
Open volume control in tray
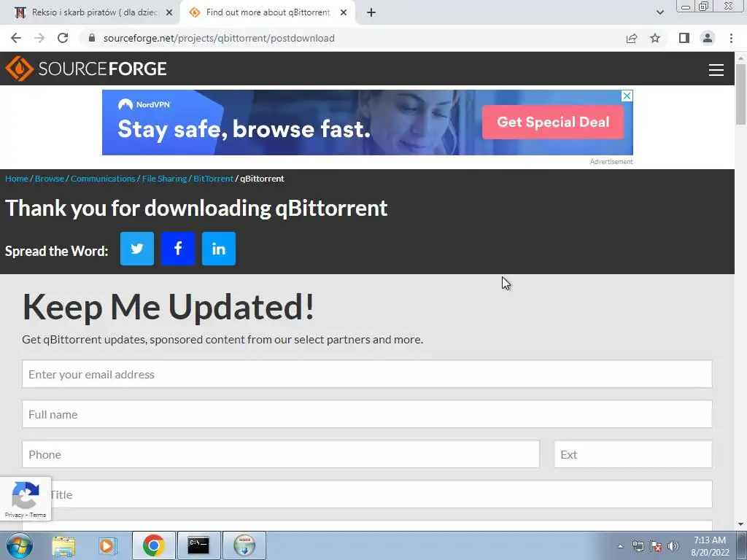pos(673,546)
